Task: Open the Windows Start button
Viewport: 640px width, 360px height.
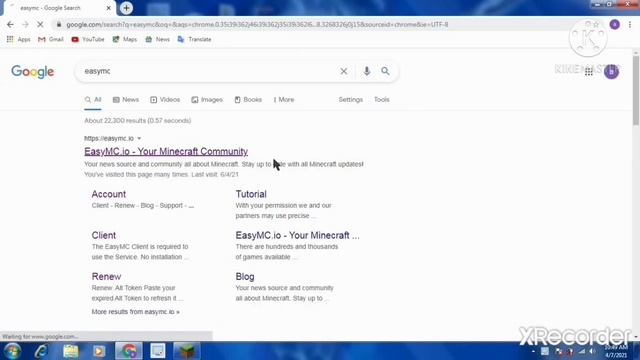Action: pos(12,351)
